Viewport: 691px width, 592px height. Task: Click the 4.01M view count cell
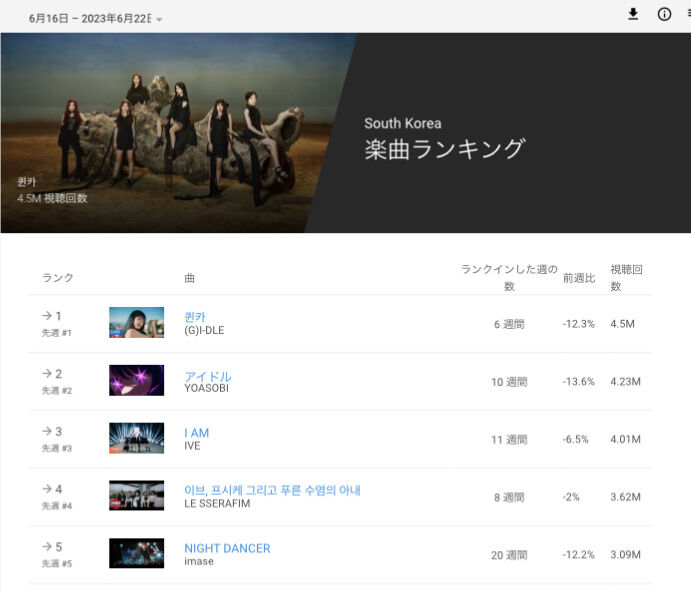pos(625,439)
